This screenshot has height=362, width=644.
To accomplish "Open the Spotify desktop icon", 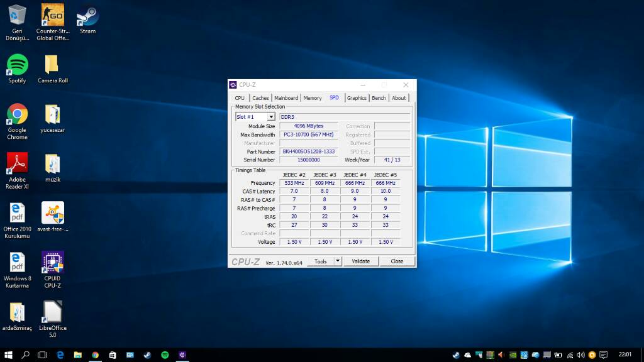I will pyautogui.click(x=17, y=65).
